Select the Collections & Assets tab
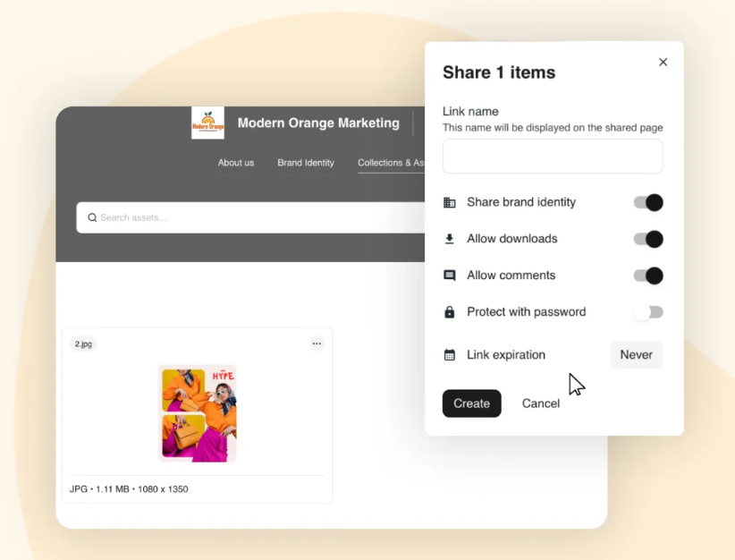Image resolution: width=735 pixels, height=560 pixels. tap(391, 163)
